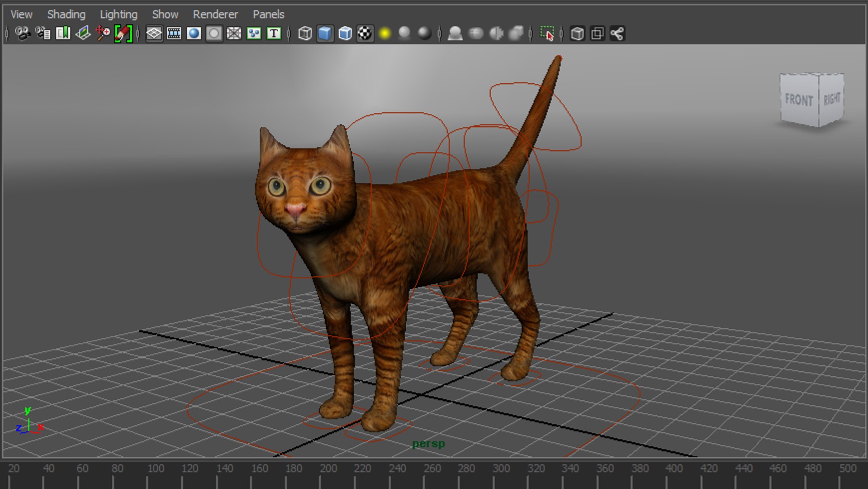The height and width of the screenshot is (489, 868).
Task: Activate the 2D Pan/Zoom tool icon
Action: tap(103, 34)
